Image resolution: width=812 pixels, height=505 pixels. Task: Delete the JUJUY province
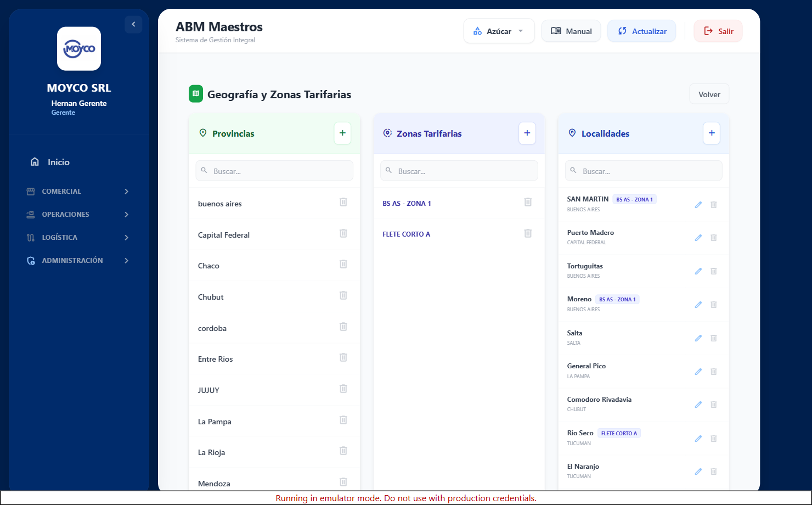343,389
